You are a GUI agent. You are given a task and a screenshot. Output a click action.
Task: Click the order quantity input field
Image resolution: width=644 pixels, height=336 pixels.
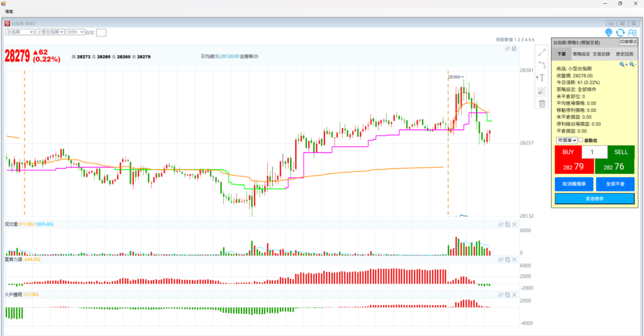[x=594, y=152]
